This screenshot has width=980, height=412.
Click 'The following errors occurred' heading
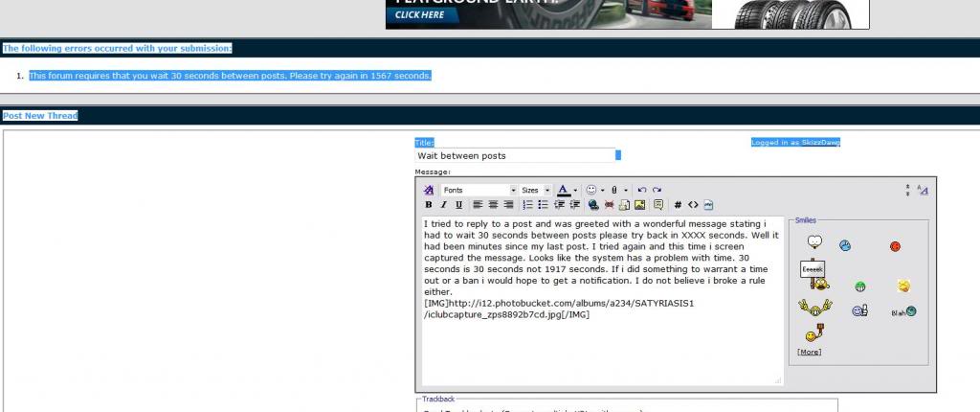point(117,48)
